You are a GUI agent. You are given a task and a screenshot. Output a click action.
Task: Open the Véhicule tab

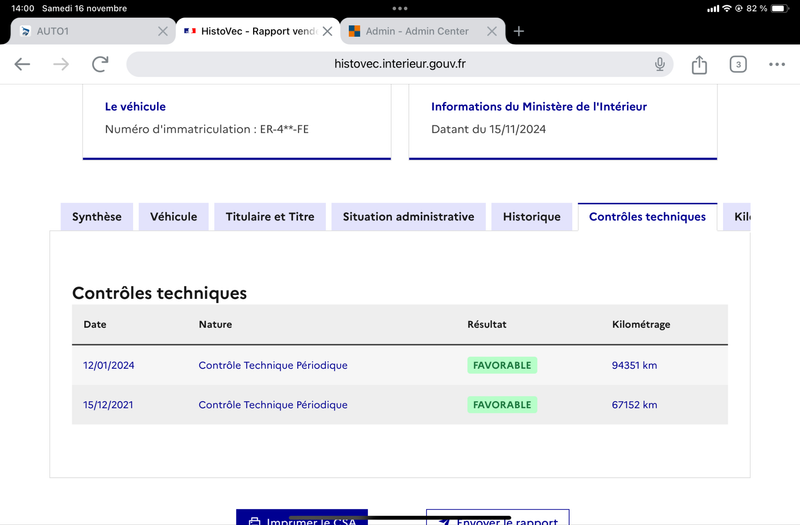pyautogui.click(x=173, y=217)
